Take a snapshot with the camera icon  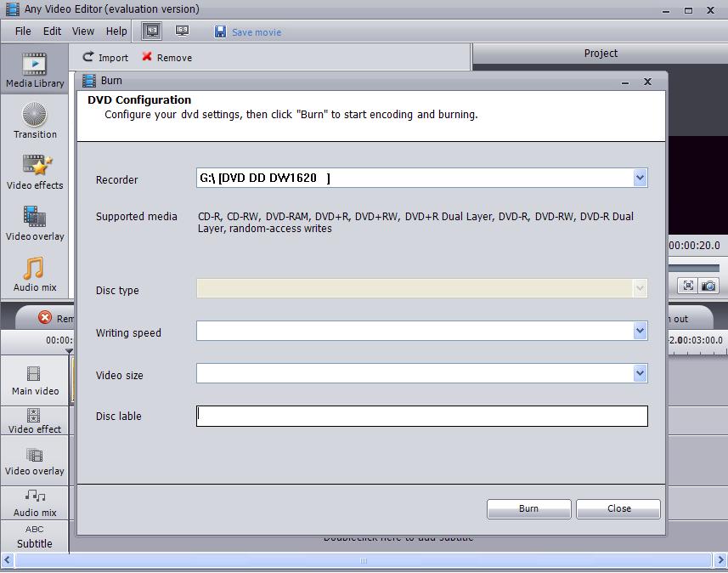point(708,286)
